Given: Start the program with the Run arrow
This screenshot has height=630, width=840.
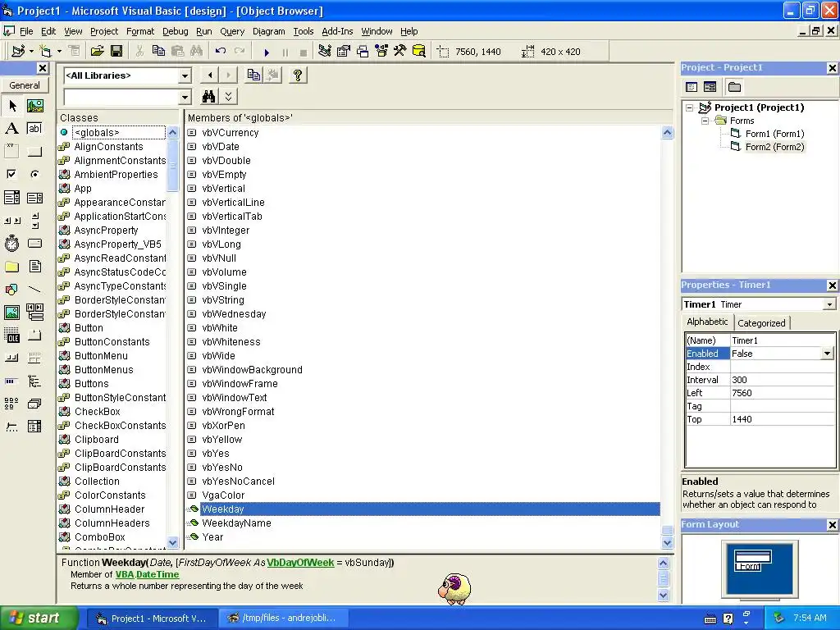Looking at the screenshot, I should (x=267, y=52).
